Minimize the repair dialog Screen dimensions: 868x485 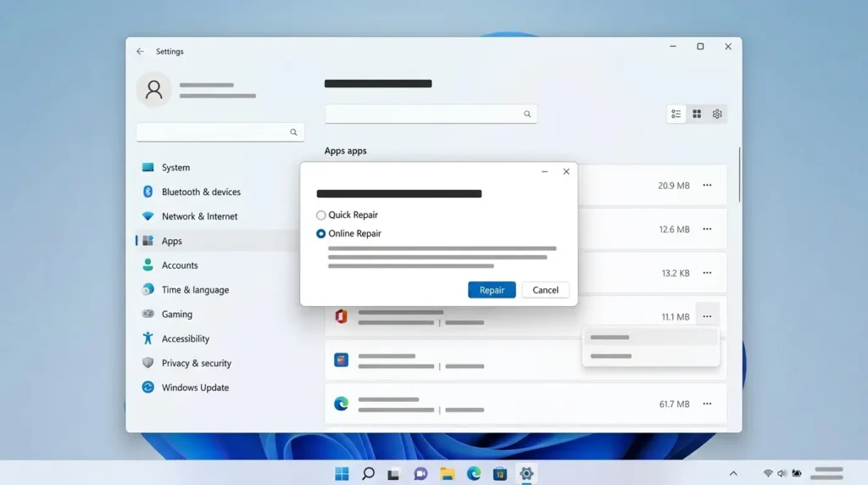(x=544, y=171)
